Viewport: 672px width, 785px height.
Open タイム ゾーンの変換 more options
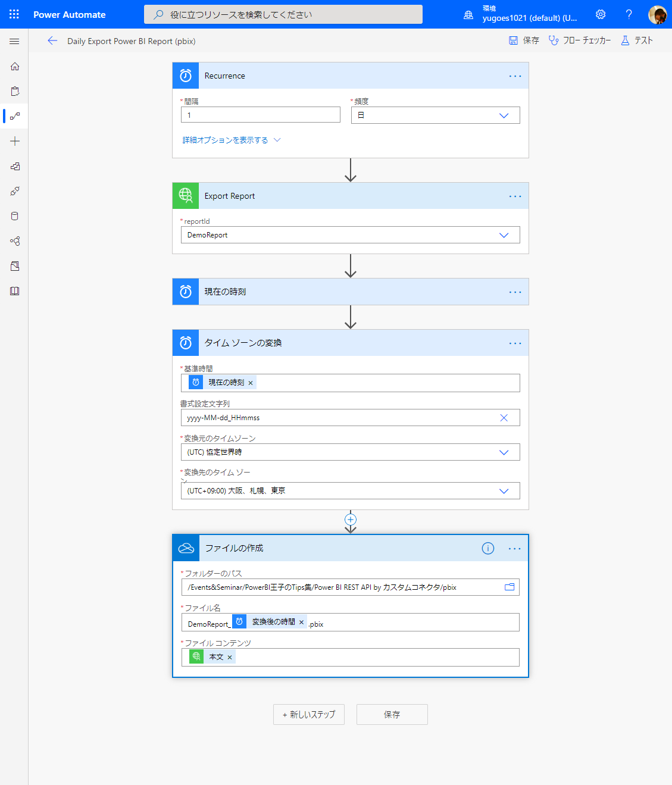point(515,343)
